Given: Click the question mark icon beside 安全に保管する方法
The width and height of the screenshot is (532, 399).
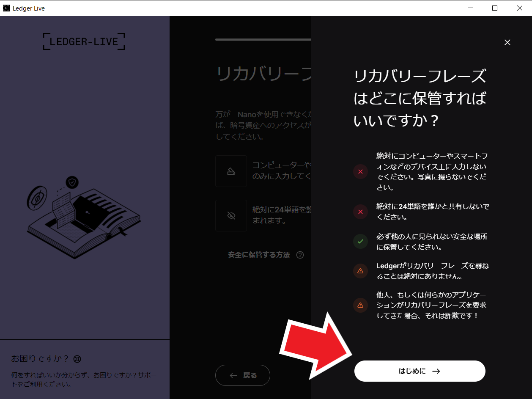Looking at the screenshot, I should (x=300, y=255).
